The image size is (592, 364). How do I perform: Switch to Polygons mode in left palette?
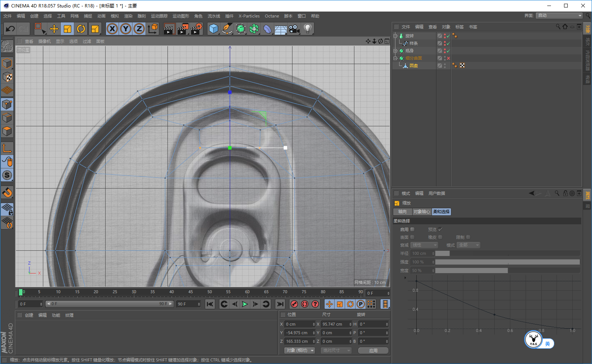[x=7, y=131]
